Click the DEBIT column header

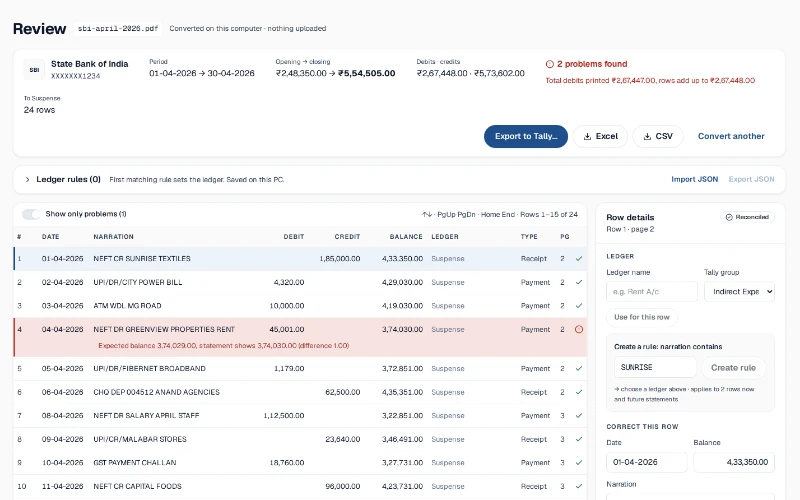294,237
